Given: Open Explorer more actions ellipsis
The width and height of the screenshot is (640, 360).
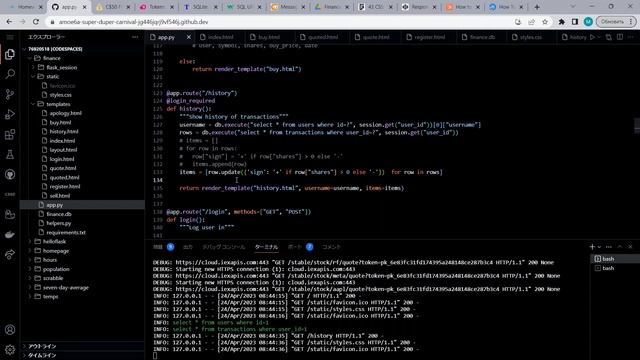Looking at the screenshot, I should [135, 37].
